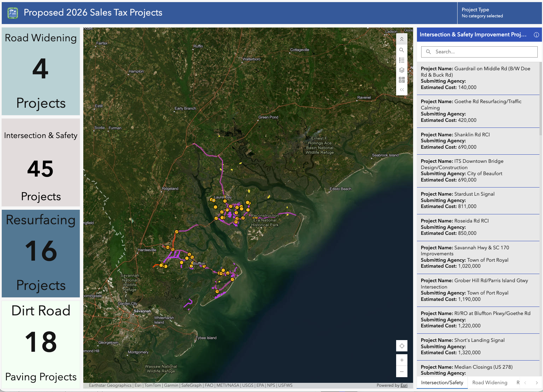Select the Guardrail on Middle Rd project
The width and height of the screenshot is (543, 392).
pyautogui.click(x=478, y=78)
